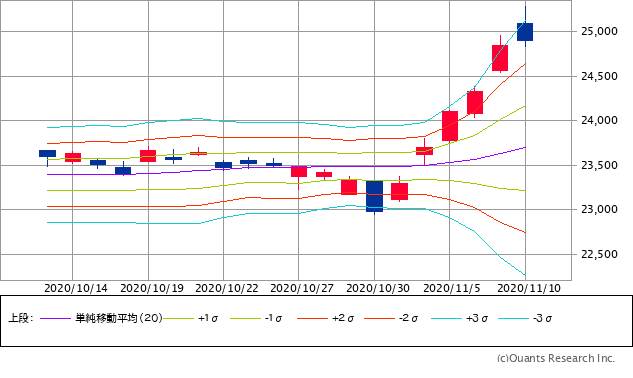Click the +1σ legend label
This screenshot has height=378, width=633.
pos(208,319)
